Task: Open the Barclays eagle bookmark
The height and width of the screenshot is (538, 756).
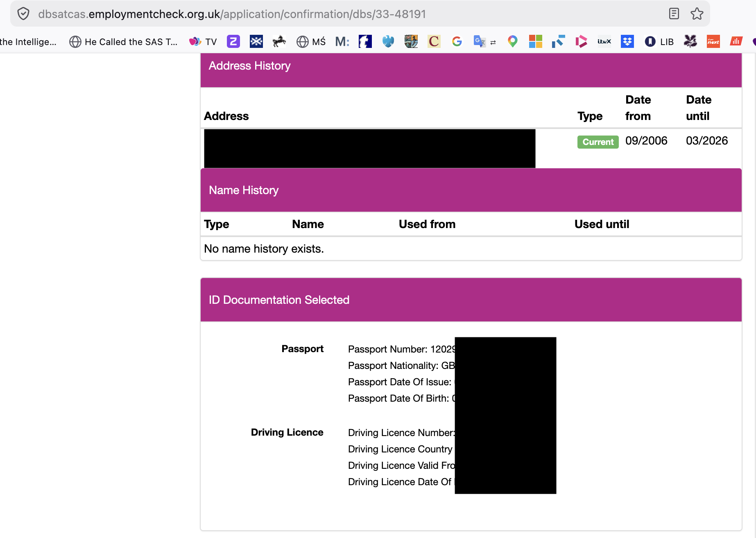Action: 388,41
